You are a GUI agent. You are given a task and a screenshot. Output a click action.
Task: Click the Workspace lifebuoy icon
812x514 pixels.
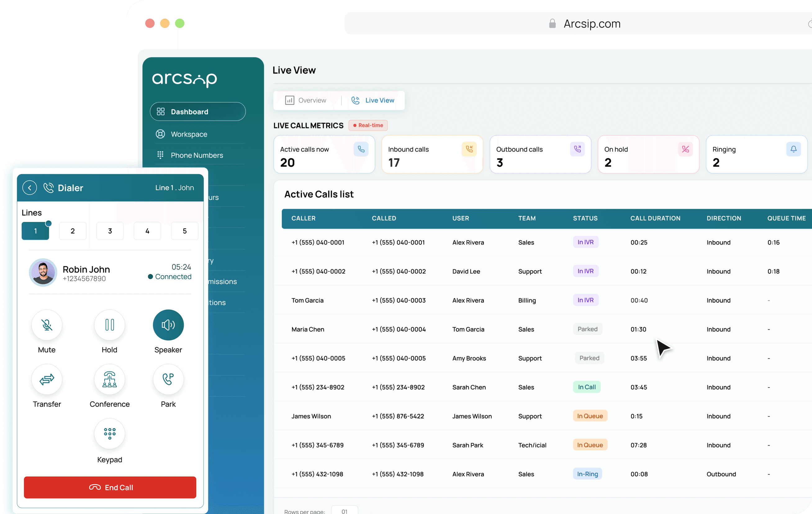click(x=160, y=134)
